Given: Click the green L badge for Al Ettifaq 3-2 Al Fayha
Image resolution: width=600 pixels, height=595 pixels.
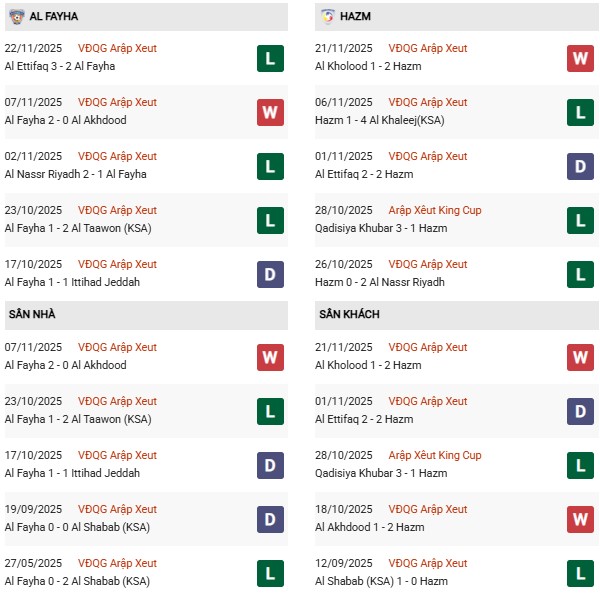Looking at the screenshot, I should (270, 58).
